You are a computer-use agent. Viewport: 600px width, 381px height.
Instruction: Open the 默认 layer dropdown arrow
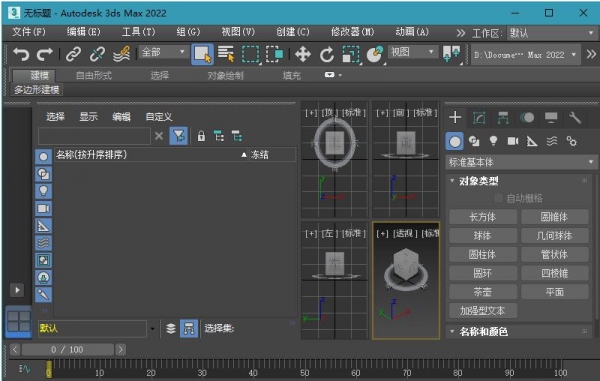(x=152, y=329)
